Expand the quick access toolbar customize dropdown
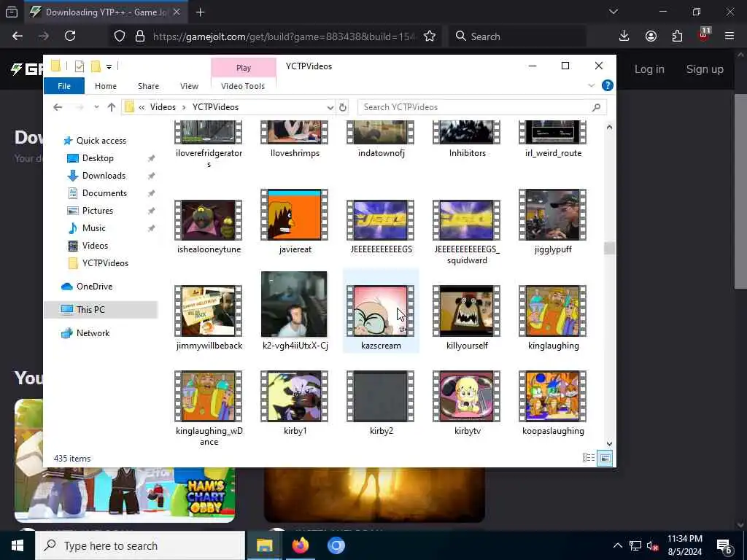This screenshot has width=747, height=560. 109,67
